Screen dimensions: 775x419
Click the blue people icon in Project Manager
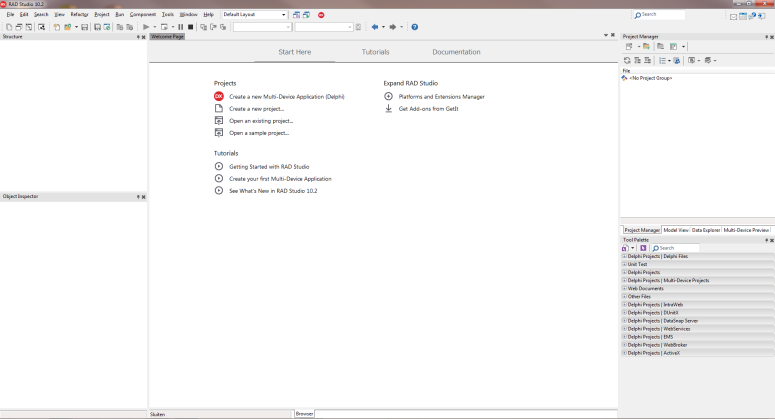tap(677, 60)
